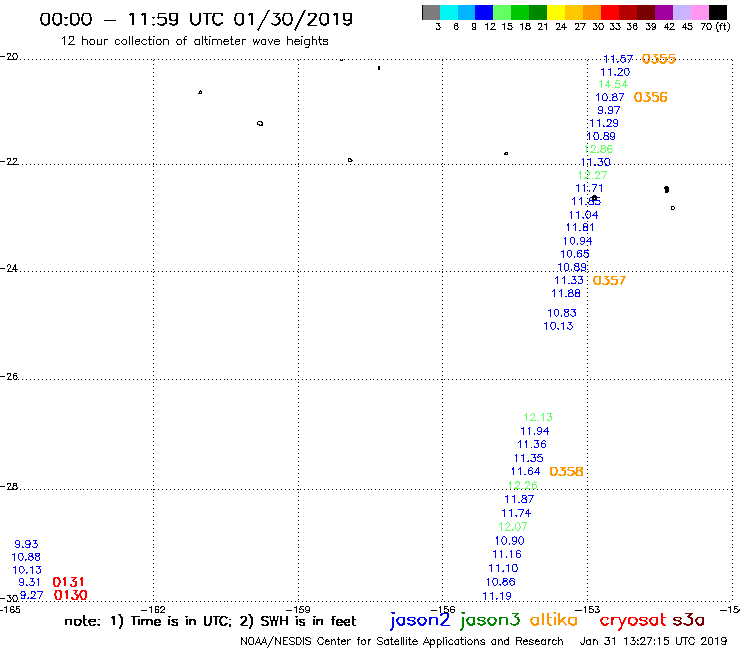740x650 pixels.
Task: Click the yellow swatch in the legend
Action: 555,12
